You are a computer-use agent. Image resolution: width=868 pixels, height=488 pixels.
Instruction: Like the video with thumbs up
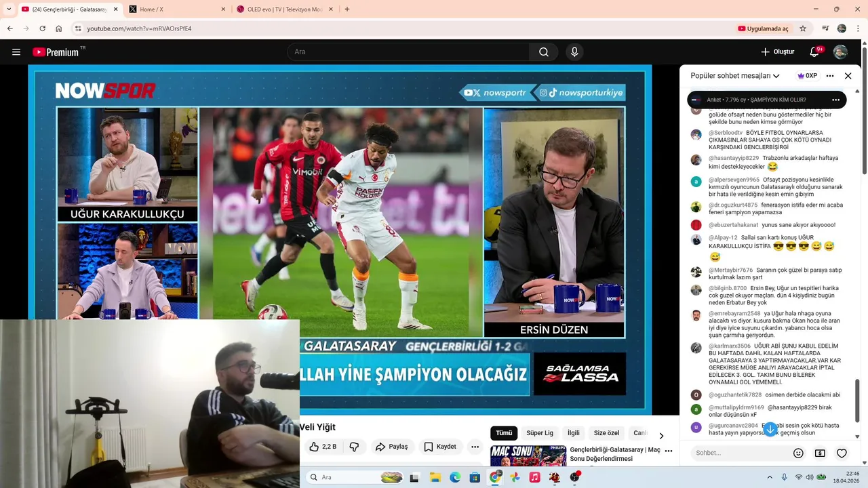coord(323,447)
